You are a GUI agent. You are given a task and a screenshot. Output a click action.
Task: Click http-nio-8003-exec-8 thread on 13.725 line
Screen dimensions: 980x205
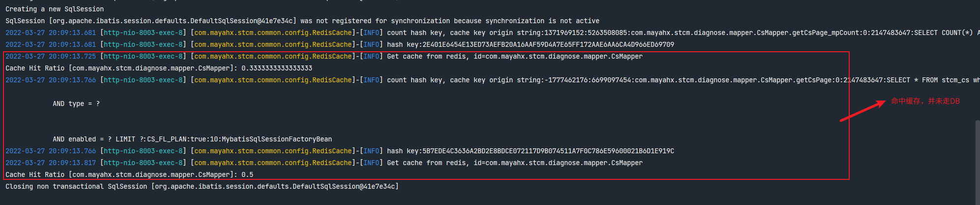(143, 56)
